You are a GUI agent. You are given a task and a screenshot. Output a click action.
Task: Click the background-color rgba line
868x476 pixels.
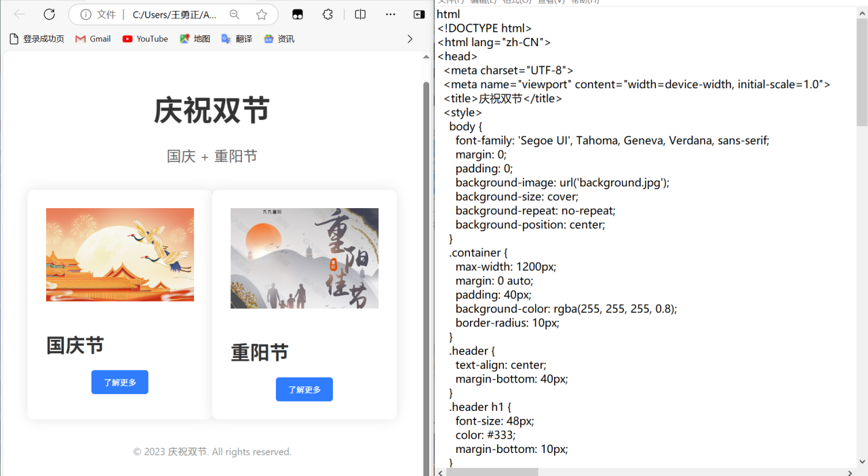pyautogui.click(x=566, y=309)
